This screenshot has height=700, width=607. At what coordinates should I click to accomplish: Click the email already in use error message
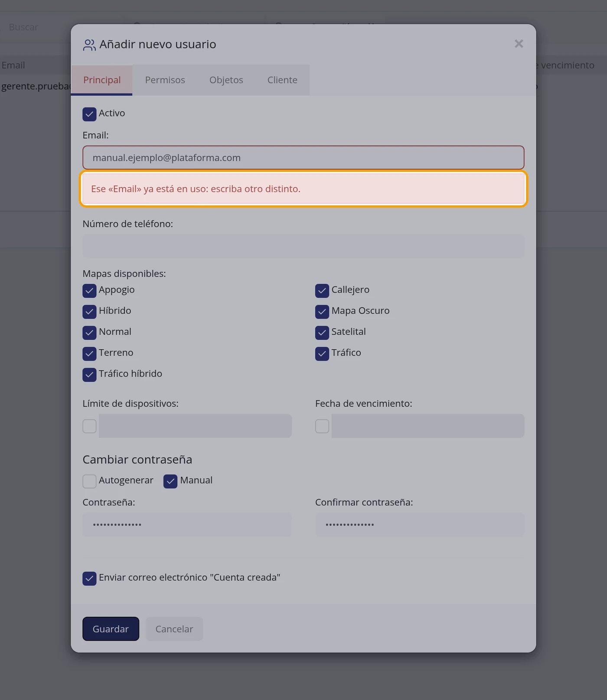[303, 189]
